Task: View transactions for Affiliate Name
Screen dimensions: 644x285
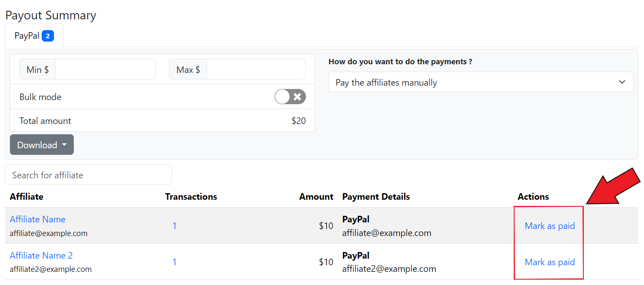Action: [x=174, y=226]
